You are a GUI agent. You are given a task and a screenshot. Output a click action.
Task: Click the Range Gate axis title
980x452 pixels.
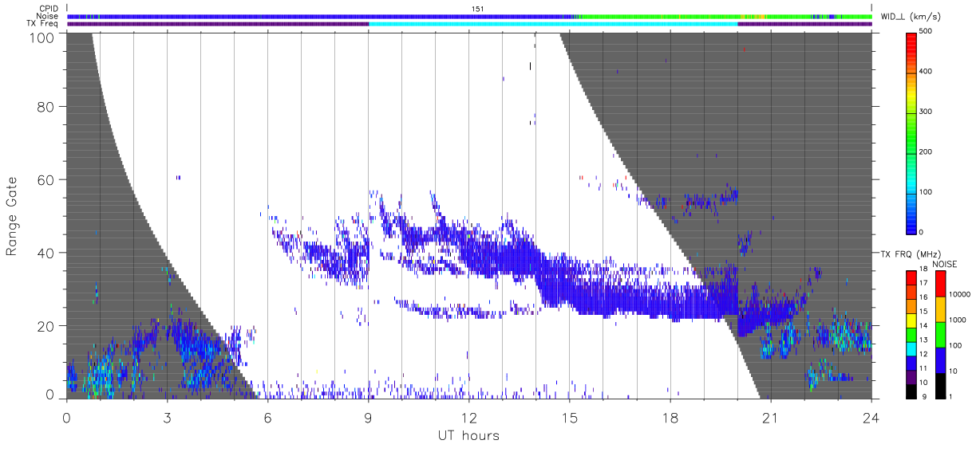click(x=12, y=215)
